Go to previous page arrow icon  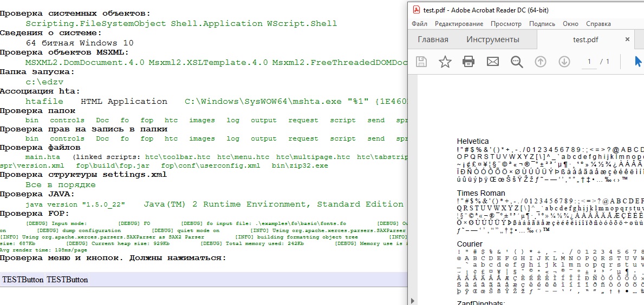(541, 62)
